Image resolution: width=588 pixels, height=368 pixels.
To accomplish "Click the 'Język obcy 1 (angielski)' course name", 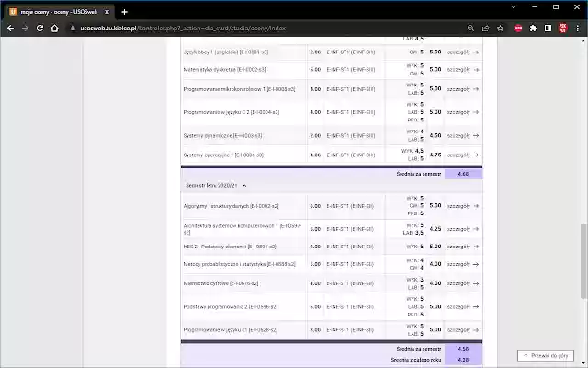I will point(226,52).
